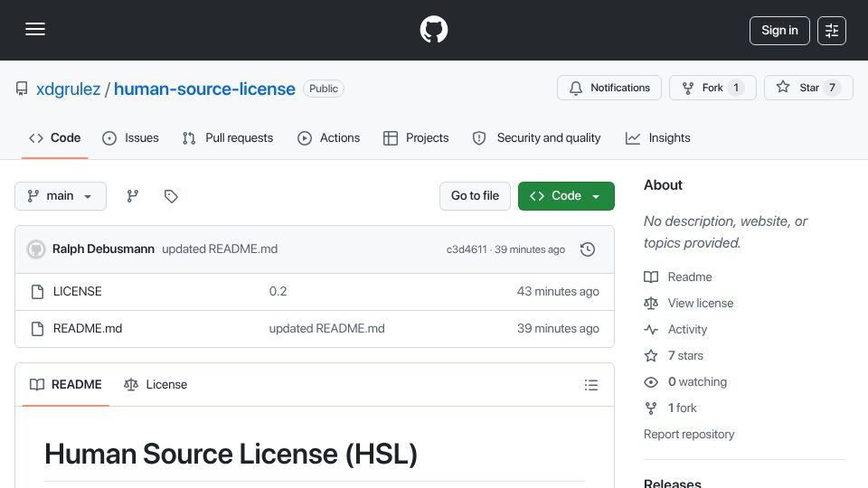Open 0 watching link
The height and width of the screenshot is (488, 868).
pyautogui.click(x=685, y=381)
